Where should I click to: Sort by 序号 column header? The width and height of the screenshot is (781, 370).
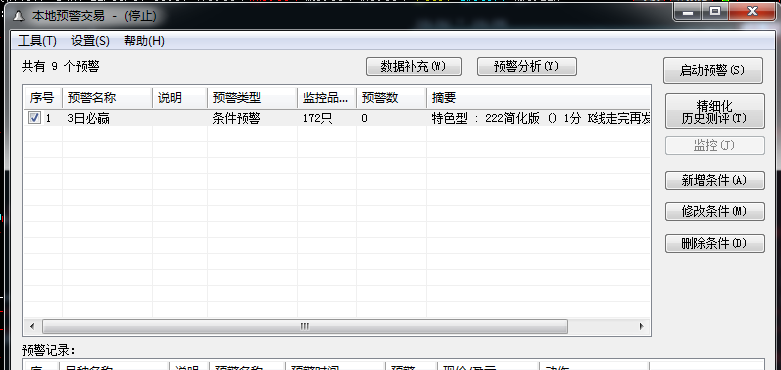[43, 98]
